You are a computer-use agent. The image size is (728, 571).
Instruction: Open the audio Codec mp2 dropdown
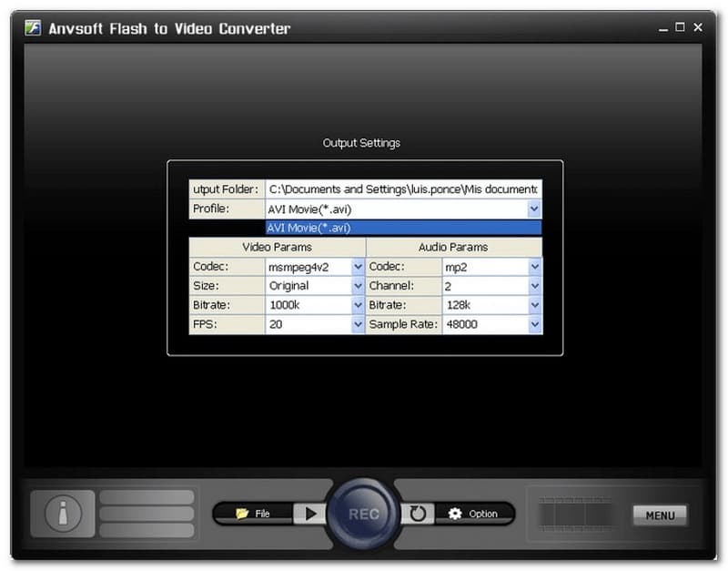pos(534,267)
